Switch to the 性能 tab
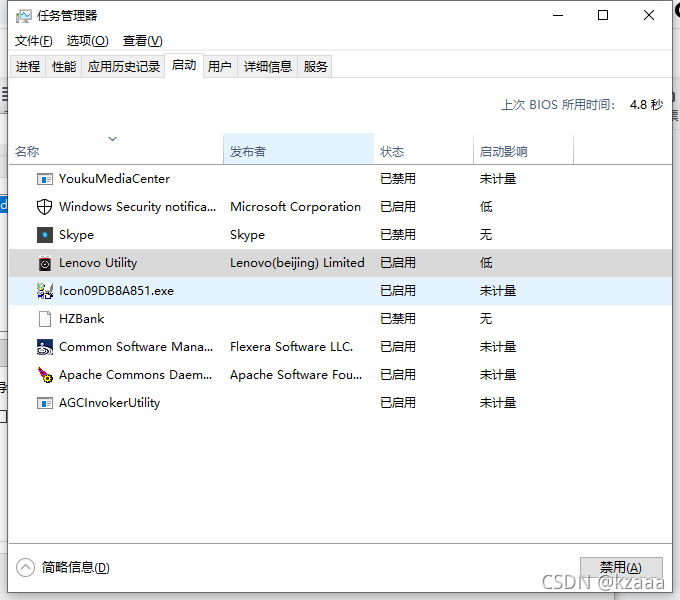 64,66
